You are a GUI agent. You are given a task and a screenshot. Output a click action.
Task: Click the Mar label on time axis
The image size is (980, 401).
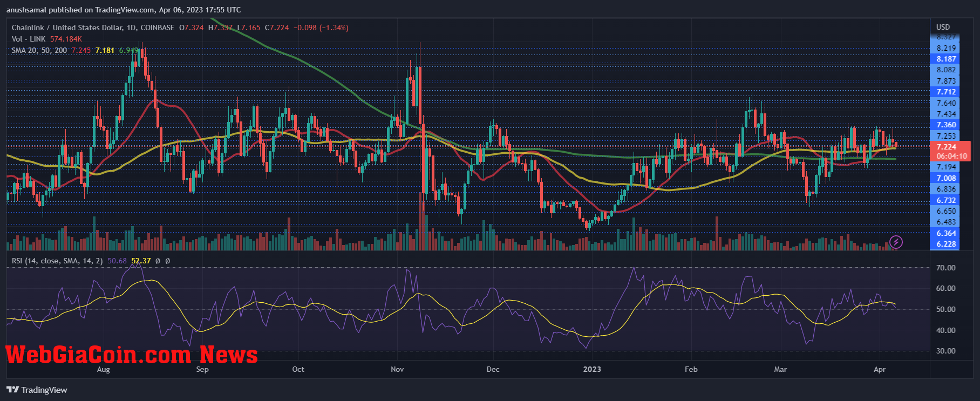pos(780,370)
